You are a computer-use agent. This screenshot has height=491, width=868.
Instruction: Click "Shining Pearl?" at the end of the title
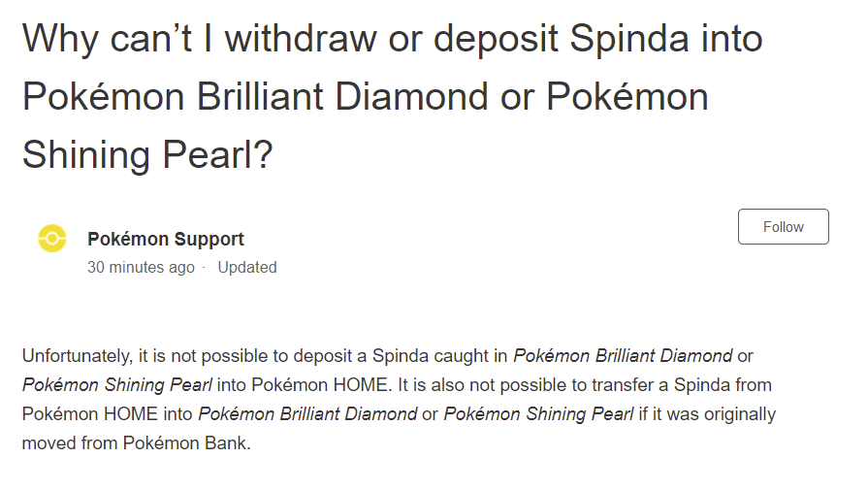147,154
